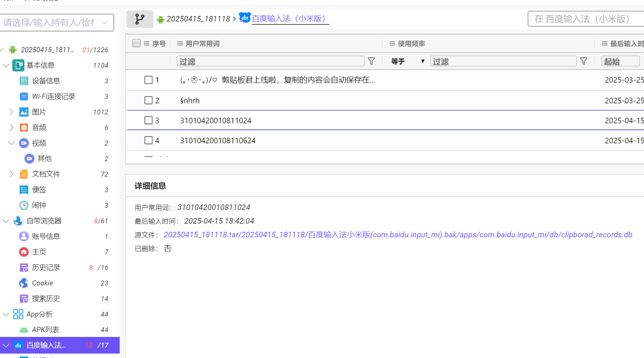Click the 搜索历史 search history icon
Image resolution: width=644 pixels, height=358 pixels.
click(x=24, y=298)
